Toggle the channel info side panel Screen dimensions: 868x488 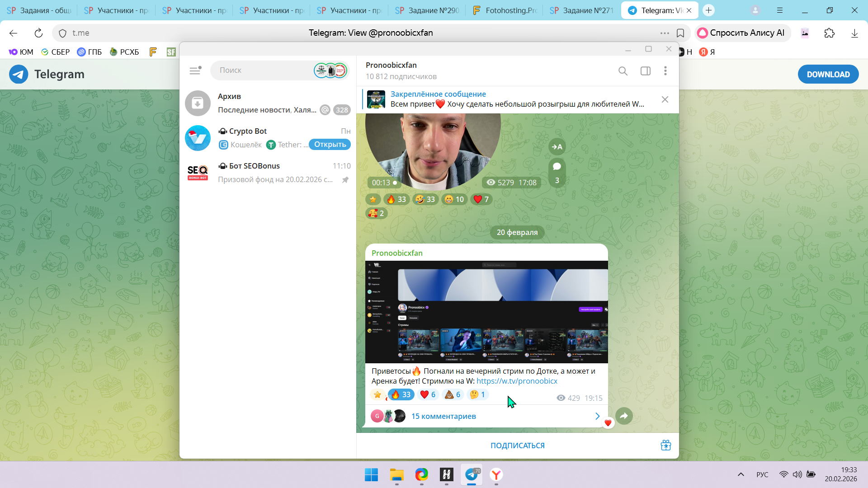[x=646, y=71]
